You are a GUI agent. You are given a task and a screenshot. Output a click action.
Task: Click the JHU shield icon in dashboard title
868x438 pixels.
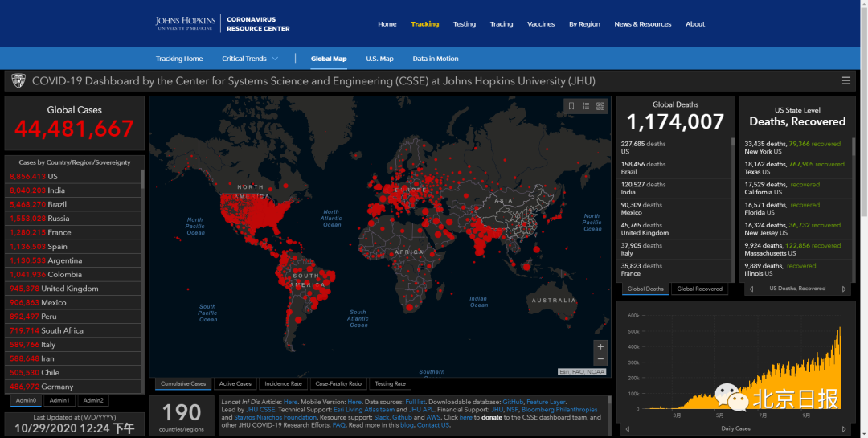click(x=18, y=81)
